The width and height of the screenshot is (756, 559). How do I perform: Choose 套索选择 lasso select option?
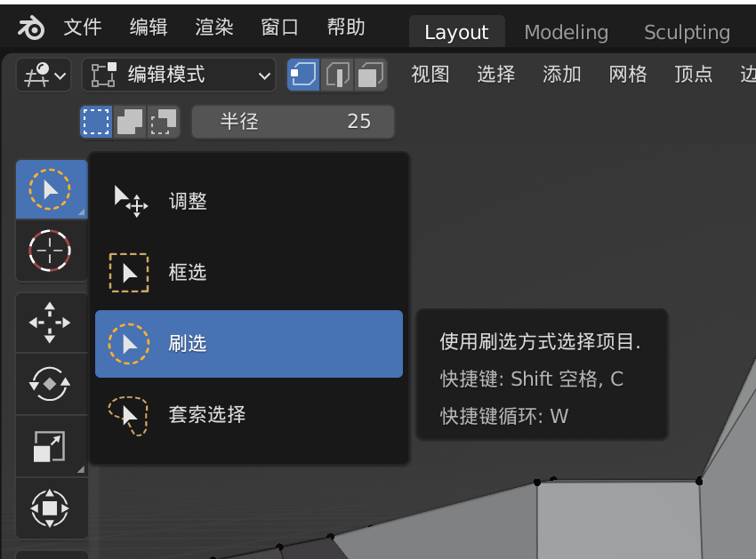pyautogui.click(x=249, y=415)
